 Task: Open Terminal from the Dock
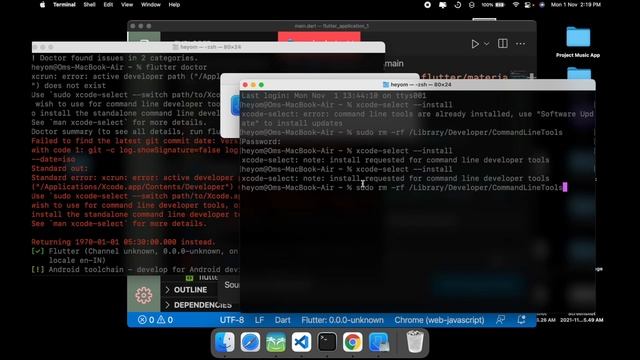tap(327, 342)
